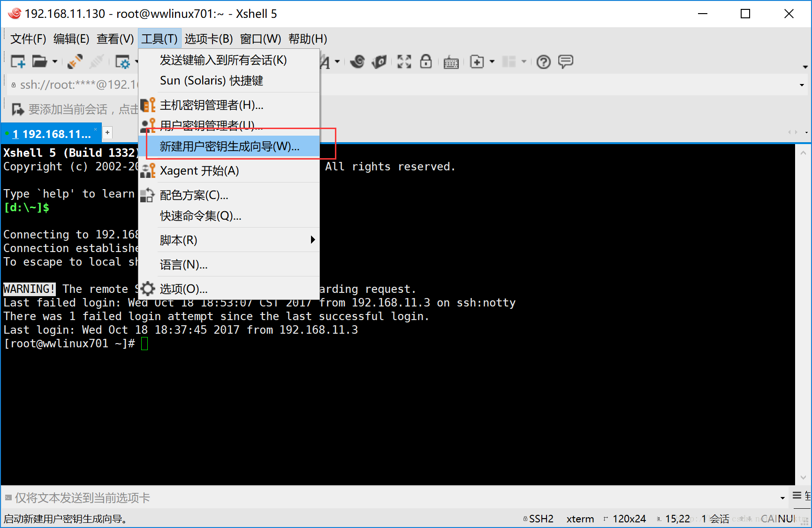812x528 pixels.
Task: Click the terminal scrollbar up arrow
Action: click(803, 153)
